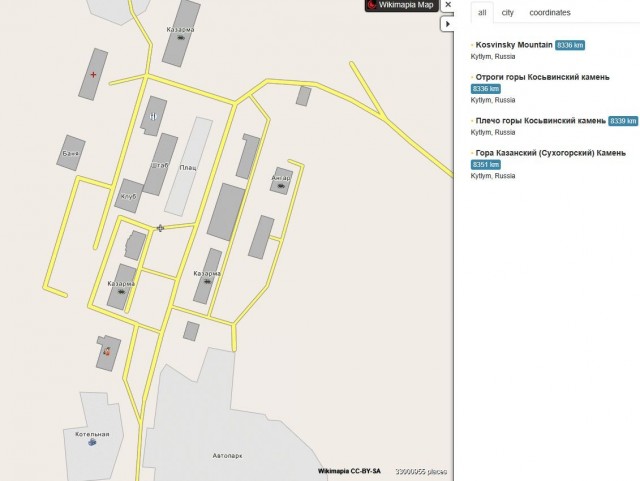Click the lower-left Казарма building icon
This screenshot has height=481, width=640.
[x=121, y=292]
